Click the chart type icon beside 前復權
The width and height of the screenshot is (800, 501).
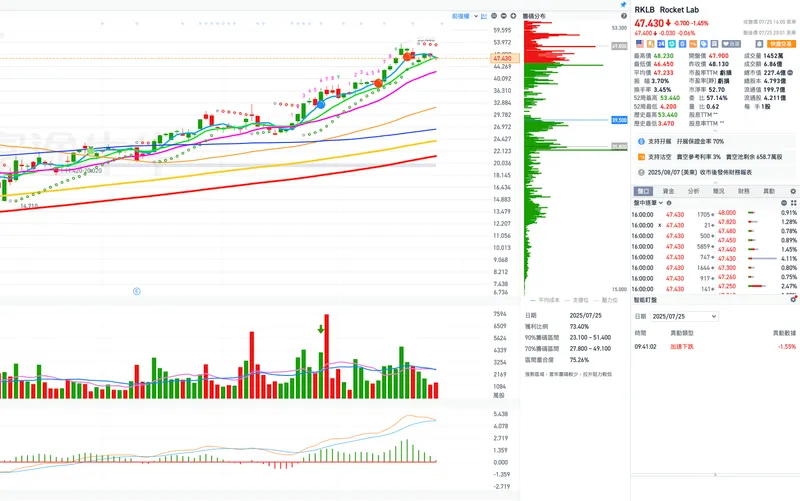(484, 16)
